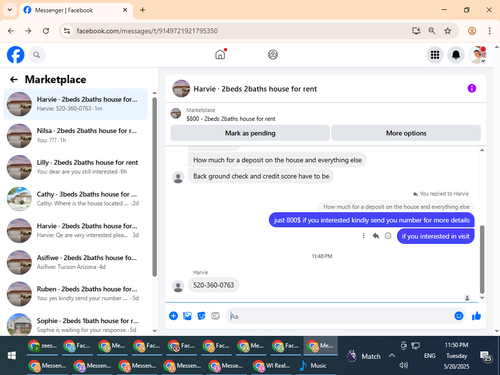Open More options button
Viewport: 500px width, 375px height.
pyautogui.click(x=406, y=133)
